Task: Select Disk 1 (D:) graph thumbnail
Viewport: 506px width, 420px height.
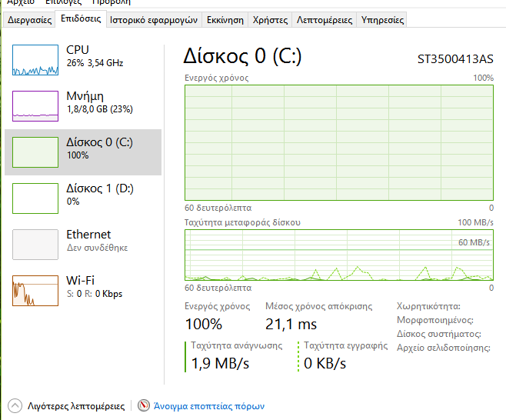Action: [35, 198]
